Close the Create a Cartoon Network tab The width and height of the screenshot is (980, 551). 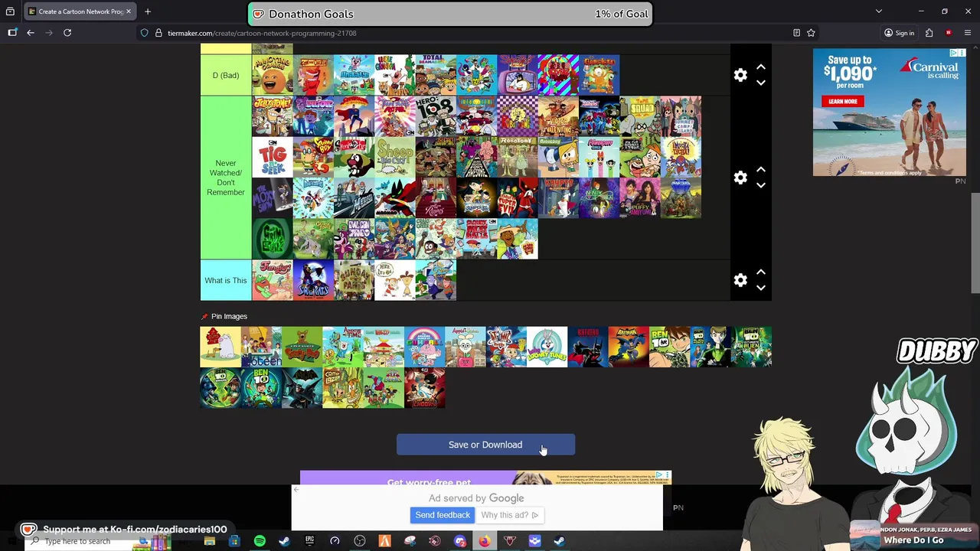coord(129,11)
